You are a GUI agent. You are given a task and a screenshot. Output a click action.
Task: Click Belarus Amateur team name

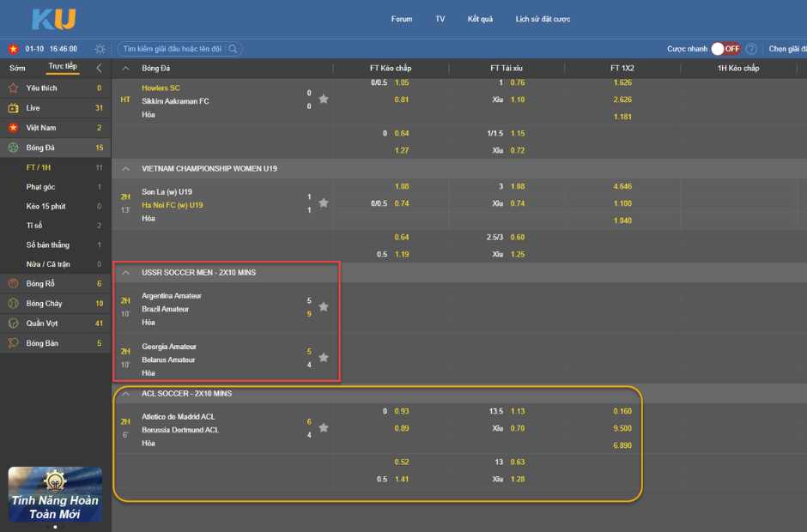coord(168,360)
